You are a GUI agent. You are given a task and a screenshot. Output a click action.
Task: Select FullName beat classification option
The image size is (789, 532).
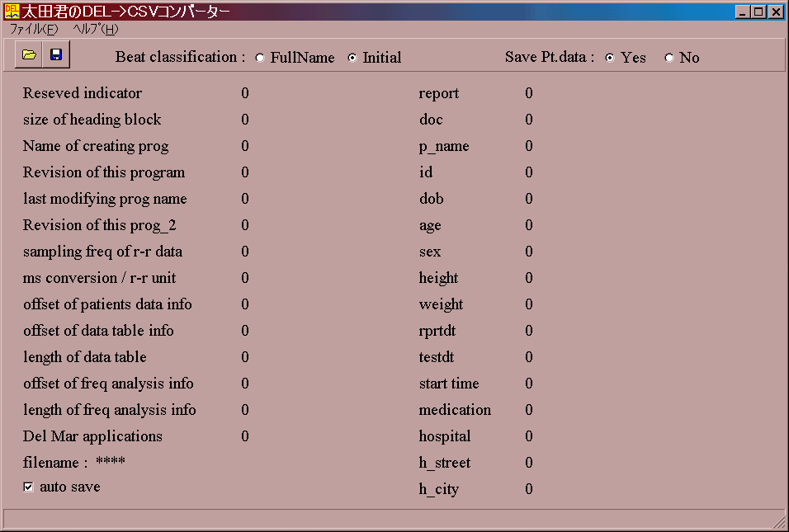point(261,58)
